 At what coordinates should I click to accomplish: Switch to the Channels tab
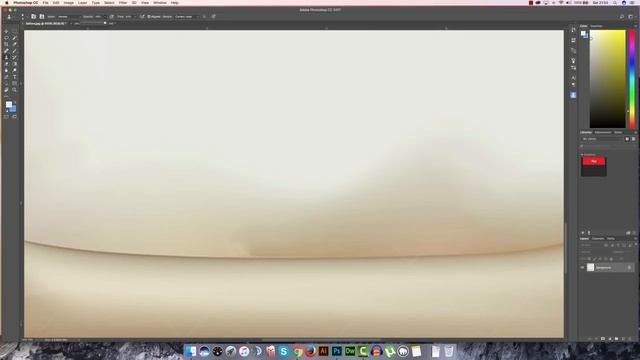pos(598,239)
